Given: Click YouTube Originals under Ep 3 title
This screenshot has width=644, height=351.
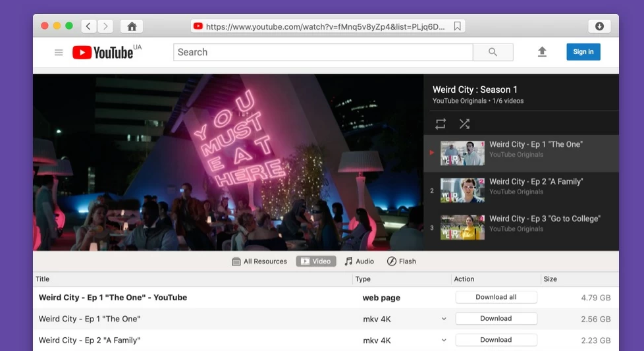Looking at the screenshot, I should coord(516,229).
